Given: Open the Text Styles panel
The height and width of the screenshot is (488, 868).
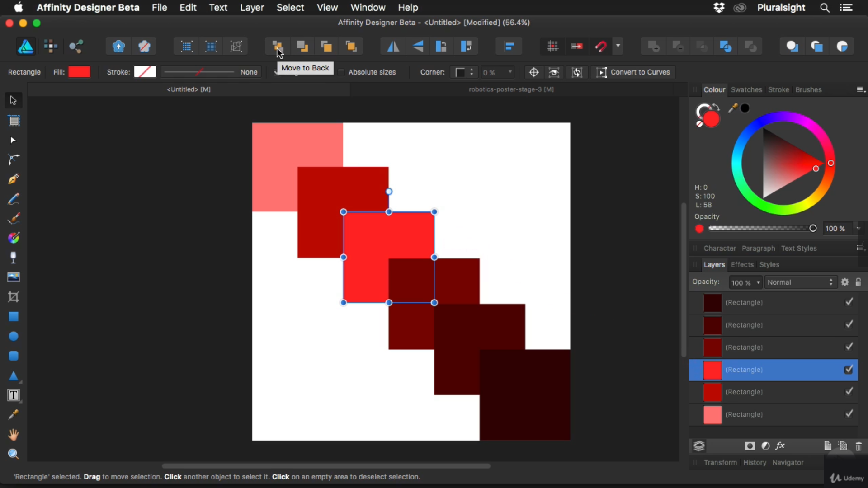Looking at the screenshot, I should 799,249.
